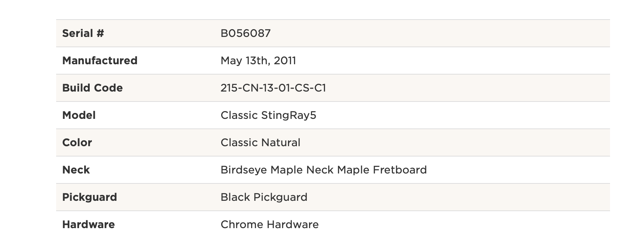Click the Classic StingRay5 model value

coord(268,115)
